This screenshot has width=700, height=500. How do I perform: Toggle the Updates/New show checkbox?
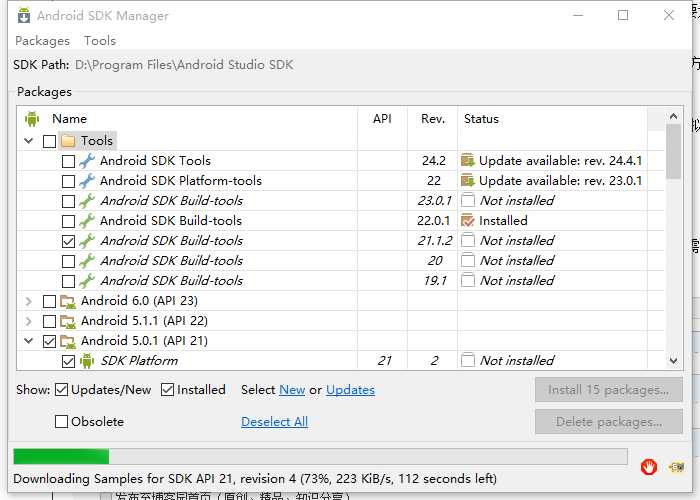point(61,390)
